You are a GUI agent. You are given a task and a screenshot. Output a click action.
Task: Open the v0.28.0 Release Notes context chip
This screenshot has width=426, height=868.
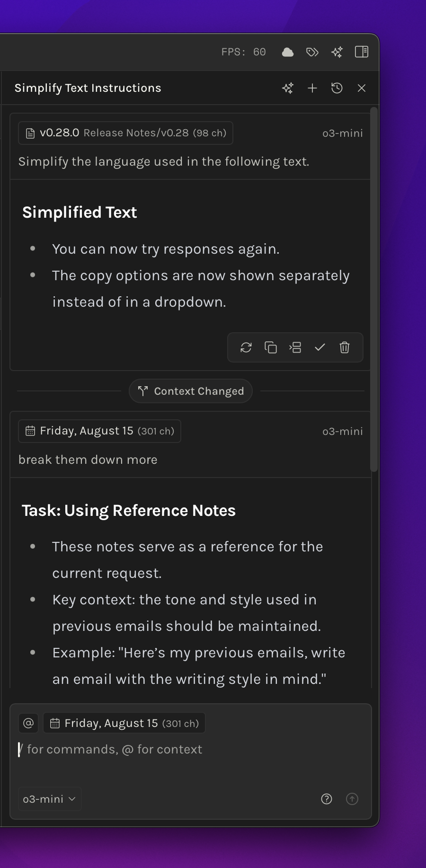(125, 133)
